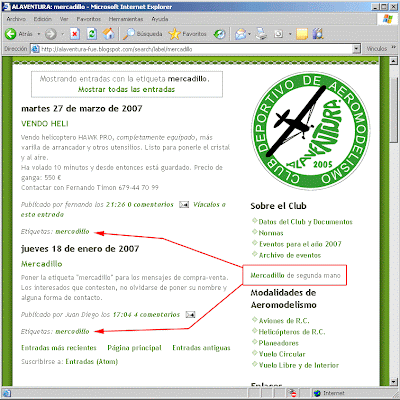Click the last toolbar icon beside the notes
Viewport: 400px width, 400px height.
[318, 34]
